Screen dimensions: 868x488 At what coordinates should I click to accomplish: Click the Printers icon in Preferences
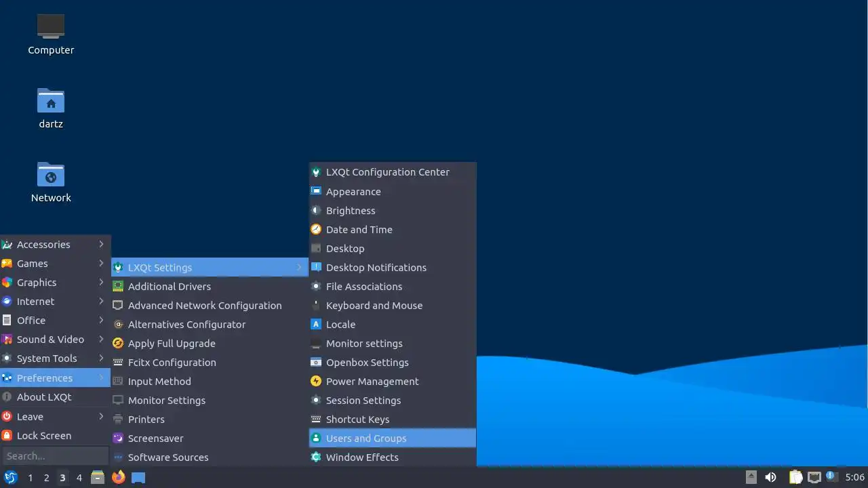click(x=118, y=420)
